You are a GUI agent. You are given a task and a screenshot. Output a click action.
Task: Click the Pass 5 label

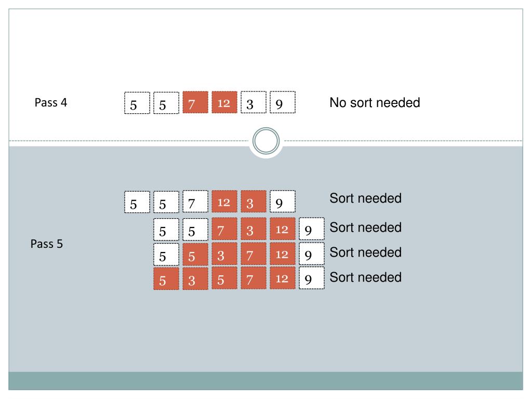coord(47,244)
